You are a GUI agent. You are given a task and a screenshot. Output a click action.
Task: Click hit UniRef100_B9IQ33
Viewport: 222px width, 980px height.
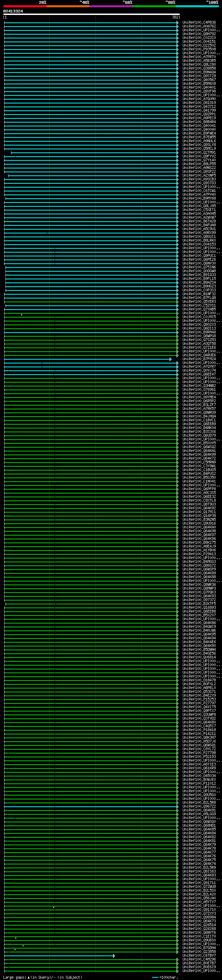click(199, 275)
